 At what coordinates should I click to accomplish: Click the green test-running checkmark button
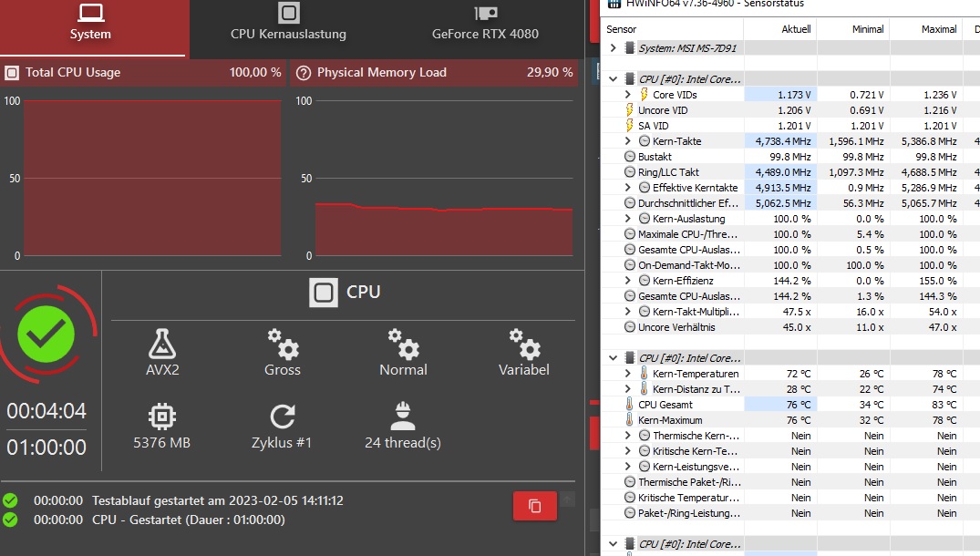point(46,335)
